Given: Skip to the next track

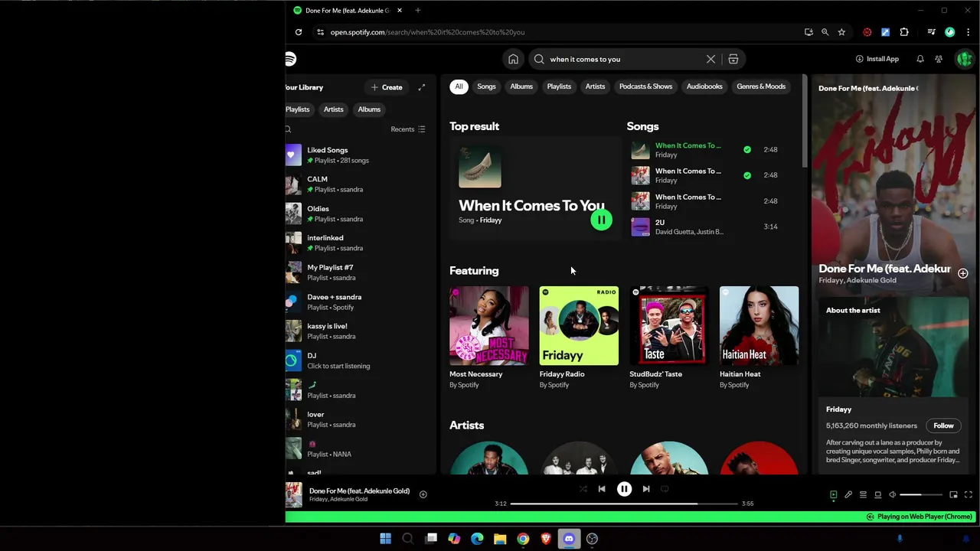Looking at the screenshot, I should click(646, 489).
